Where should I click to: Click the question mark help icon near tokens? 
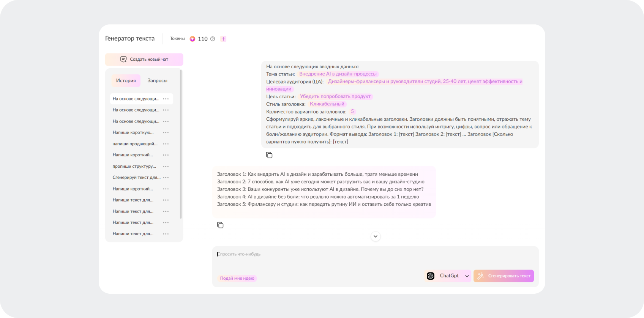(x=213, y=39)
